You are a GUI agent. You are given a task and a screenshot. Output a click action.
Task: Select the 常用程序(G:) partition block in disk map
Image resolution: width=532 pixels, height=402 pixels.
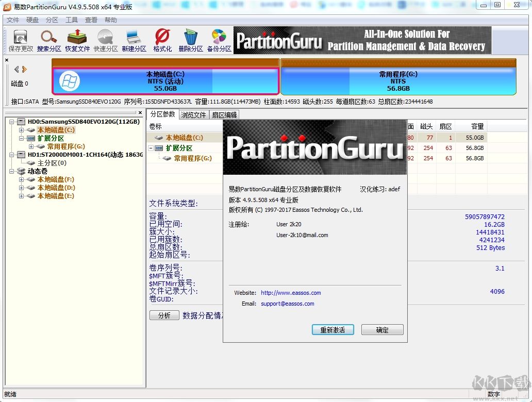(x=397, y=80)
